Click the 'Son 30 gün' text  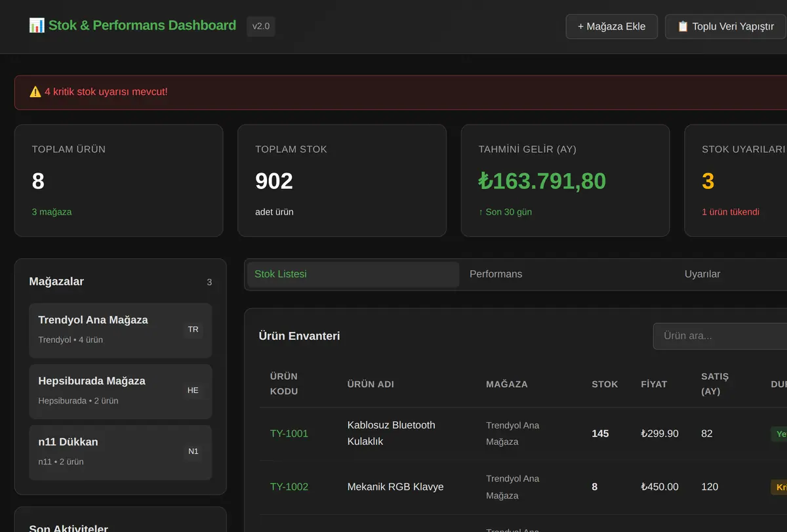(506, 212)
